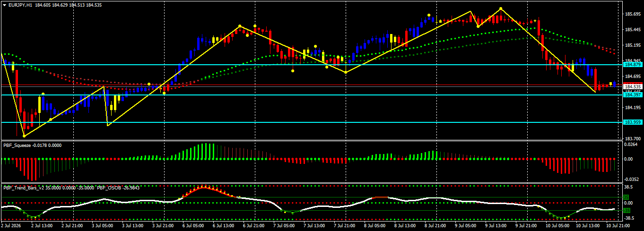Image resolution: width=644 pixels, height=231 pixels.
Task: Click the 2 Jul 21:00 time label
Action: (72, 226)
